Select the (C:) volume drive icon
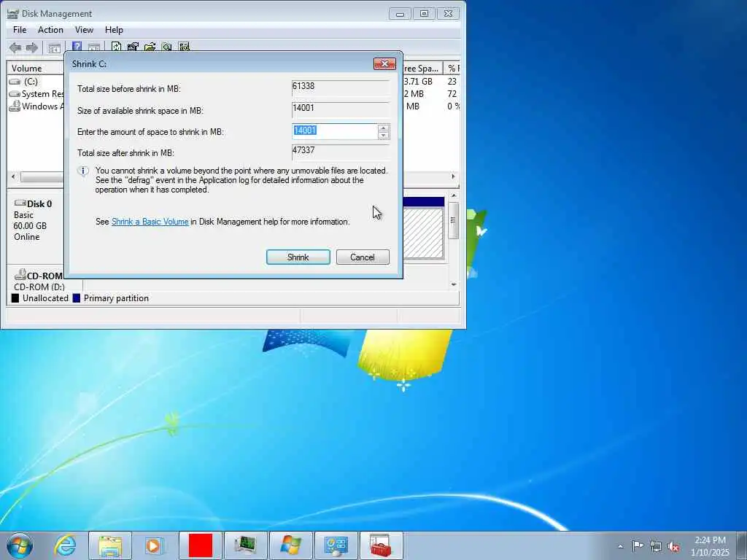747x560 pixels. point(15,82)
